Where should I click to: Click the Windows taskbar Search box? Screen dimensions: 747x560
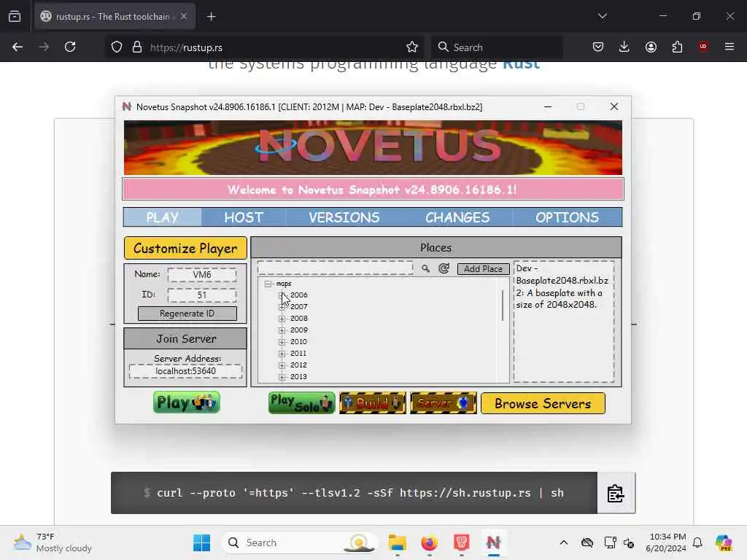pyautogui.click(x=299, y=542)
